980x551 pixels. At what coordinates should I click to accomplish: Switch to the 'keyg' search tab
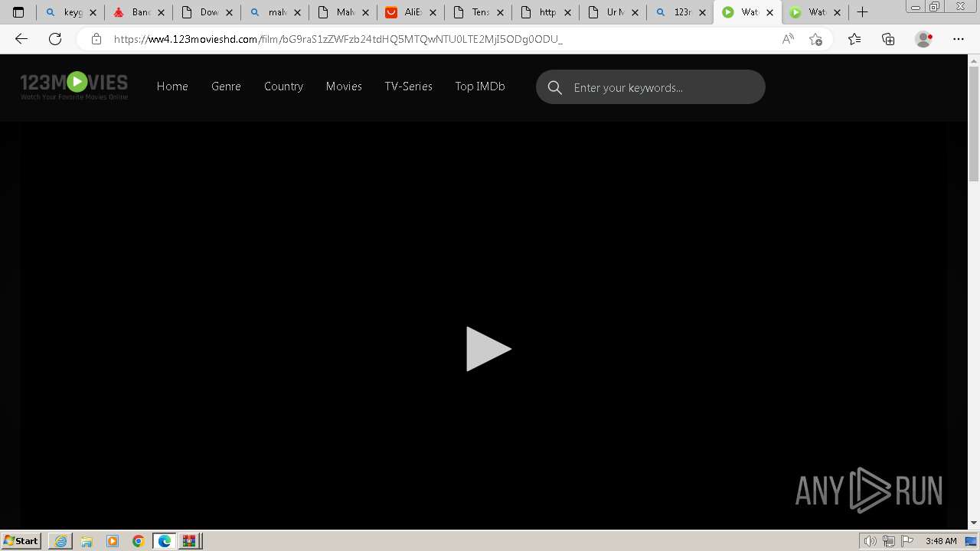point(65,12)
